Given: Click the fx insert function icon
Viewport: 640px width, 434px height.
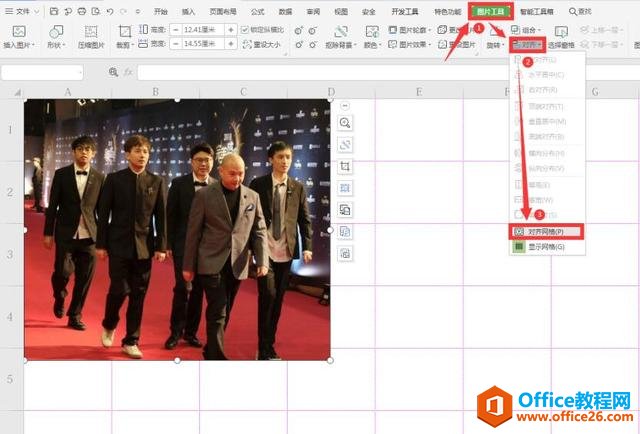Looking at the screenshot, I should (x=128, y=72).
